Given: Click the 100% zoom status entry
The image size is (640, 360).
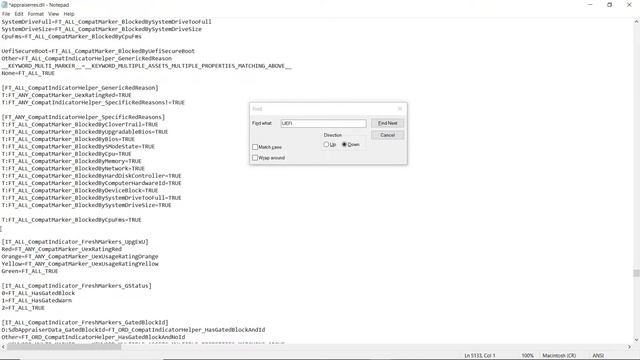Looking at the screenshot, I should click(527, 356).
